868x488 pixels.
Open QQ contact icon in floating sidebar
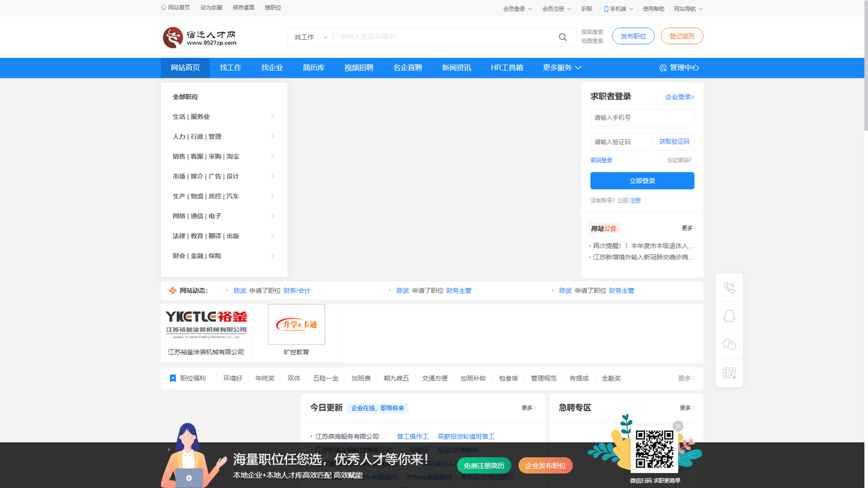tap(729, 316)
